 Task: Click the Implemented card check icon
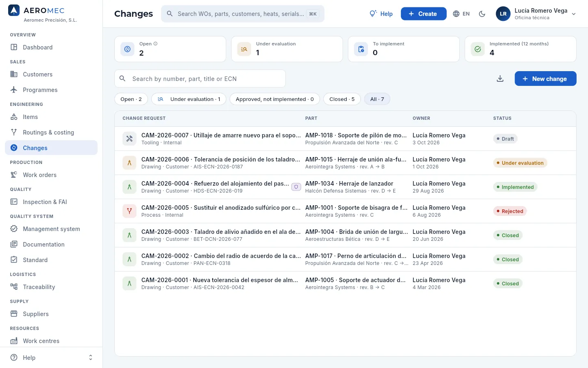coord(478,49)
